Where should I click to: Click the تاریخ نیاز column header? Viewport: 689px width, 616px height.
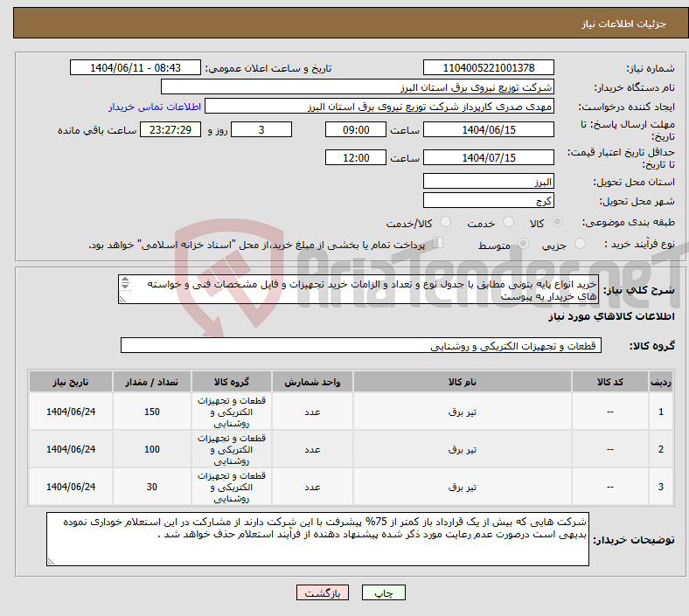(x=71, y=382)
